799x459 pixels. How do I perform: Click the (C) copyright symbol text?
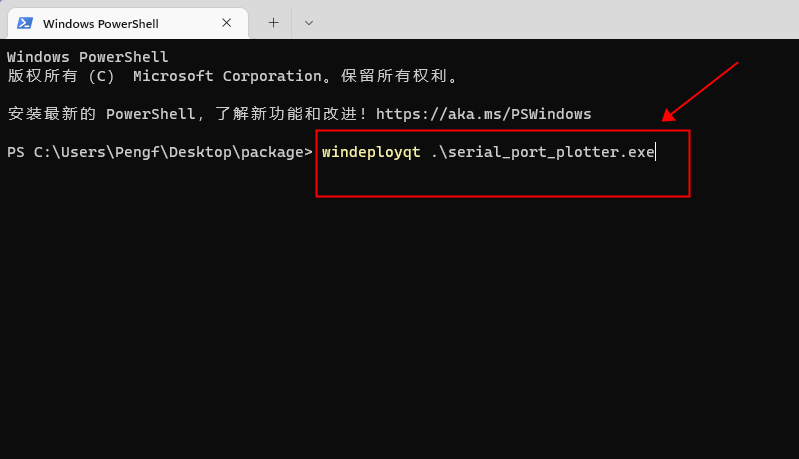[x=101, y=76]
